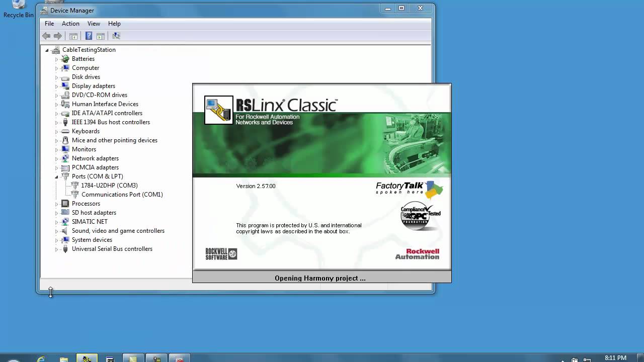Expand the Universal Serial Bus controllers category
Screen dimensions: 644x362
point(56,249)
